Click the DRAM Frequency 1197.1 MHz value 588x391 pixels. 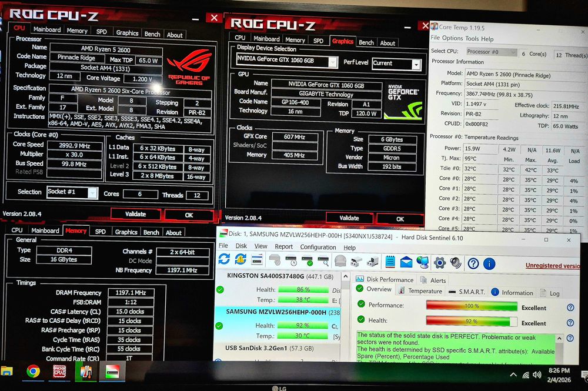click(x=131, y=293)
